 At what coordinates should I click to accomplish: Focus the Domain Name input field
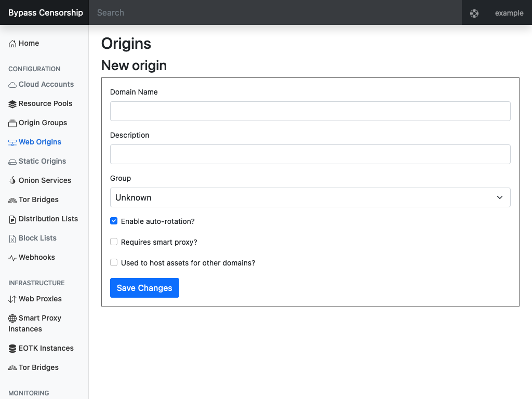[310, 111]
